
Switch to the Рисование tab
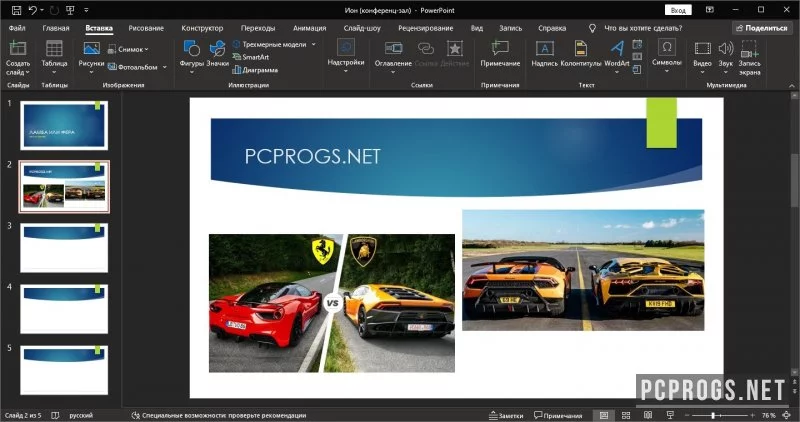(x=146, y=28)
